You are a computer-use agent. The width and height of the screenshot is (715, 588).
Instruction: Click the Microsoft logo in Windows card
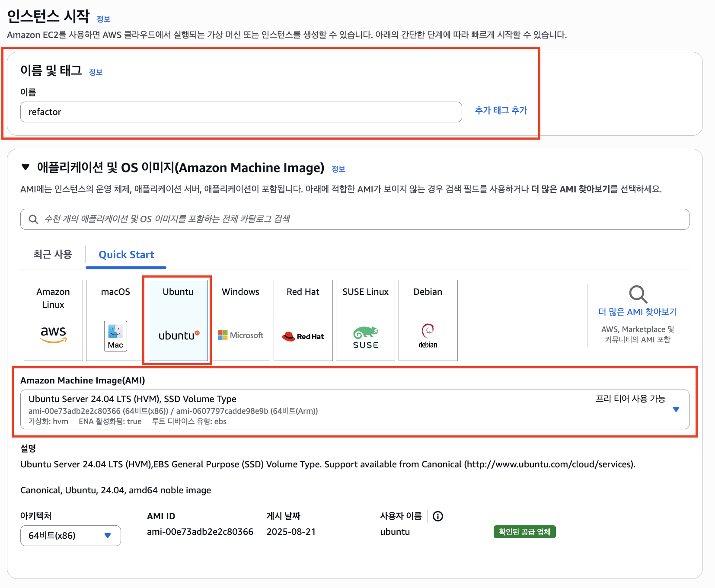click(x=240, y=335)
